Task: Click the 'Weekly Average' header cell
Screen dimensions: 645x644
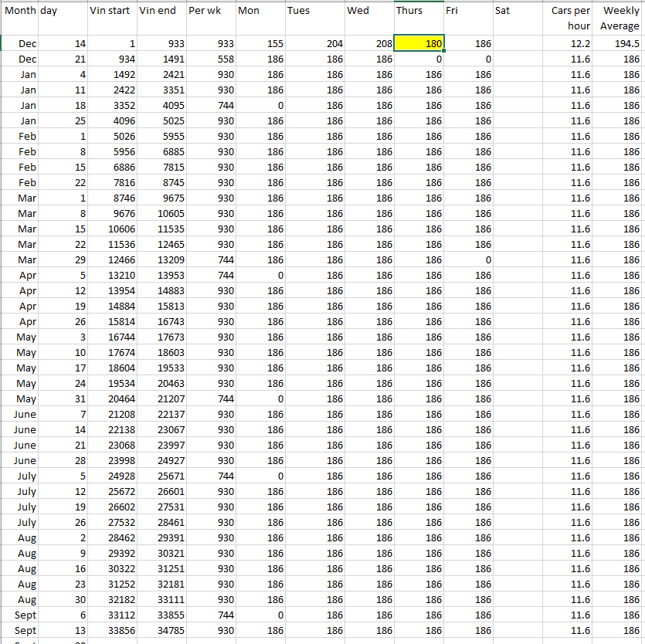Action: coord(620,18)
